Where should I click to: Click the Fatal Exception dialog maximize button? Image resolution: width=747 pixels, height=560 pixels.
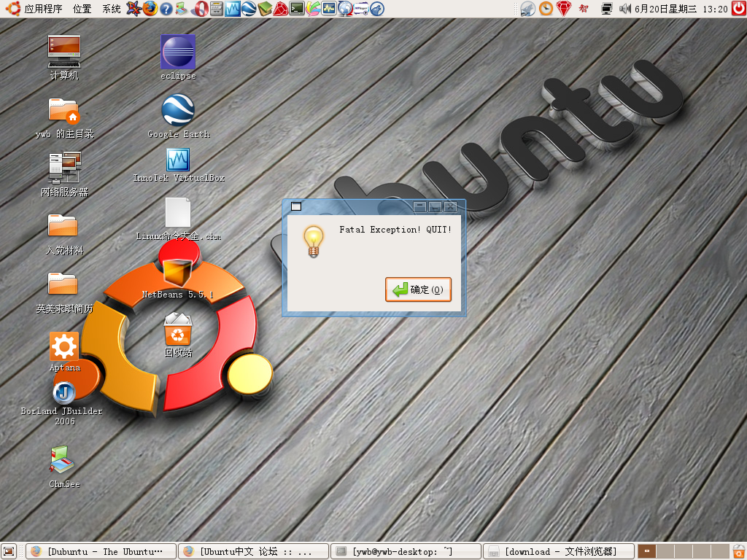click(435, 206)
